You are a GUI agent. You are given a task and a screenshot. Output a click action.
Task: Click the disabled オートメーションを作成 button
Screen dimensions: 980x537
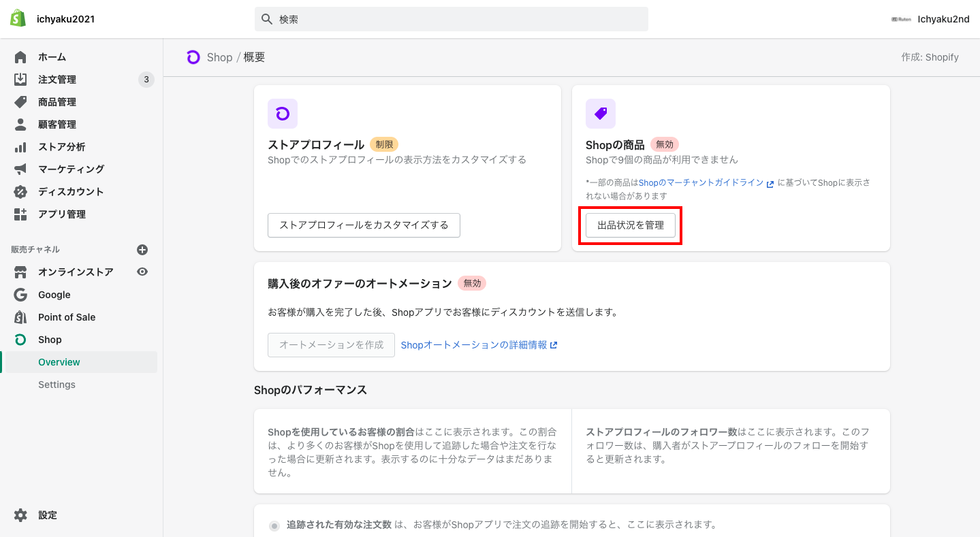(331, 345)
